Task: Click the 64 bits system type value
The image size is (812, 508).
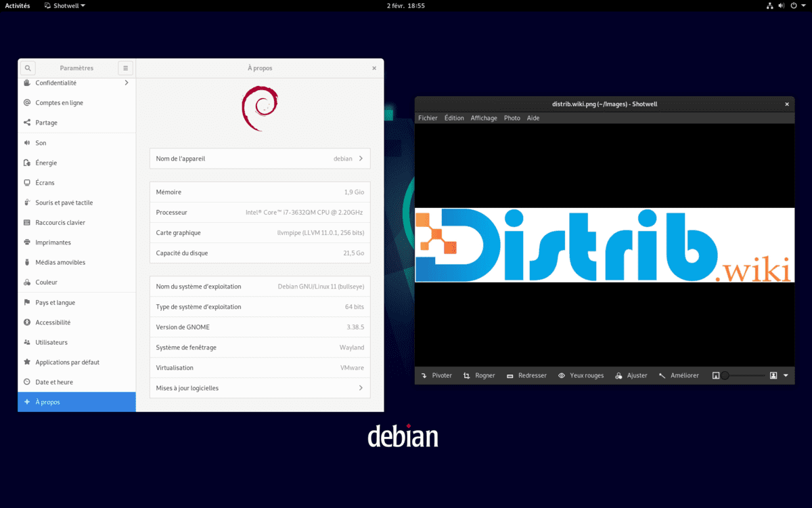Action: pos(355,307)
